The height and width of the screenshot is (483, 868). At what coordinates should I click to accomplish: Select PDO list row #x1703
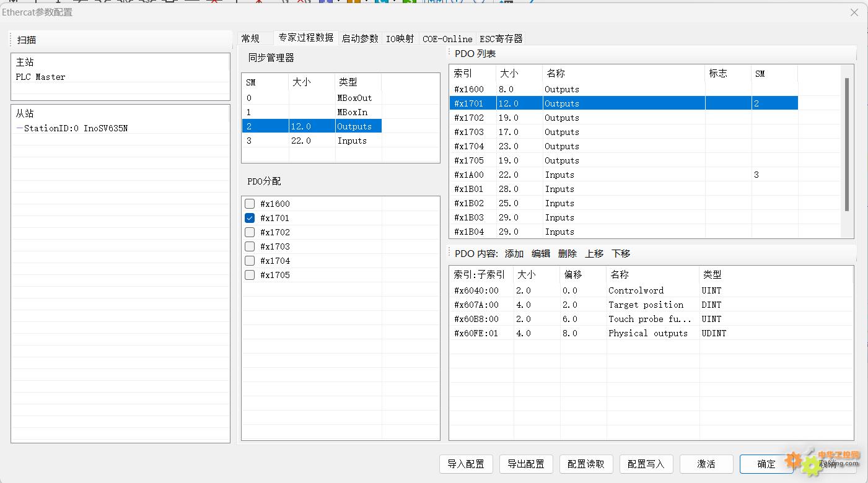[624, 132]
